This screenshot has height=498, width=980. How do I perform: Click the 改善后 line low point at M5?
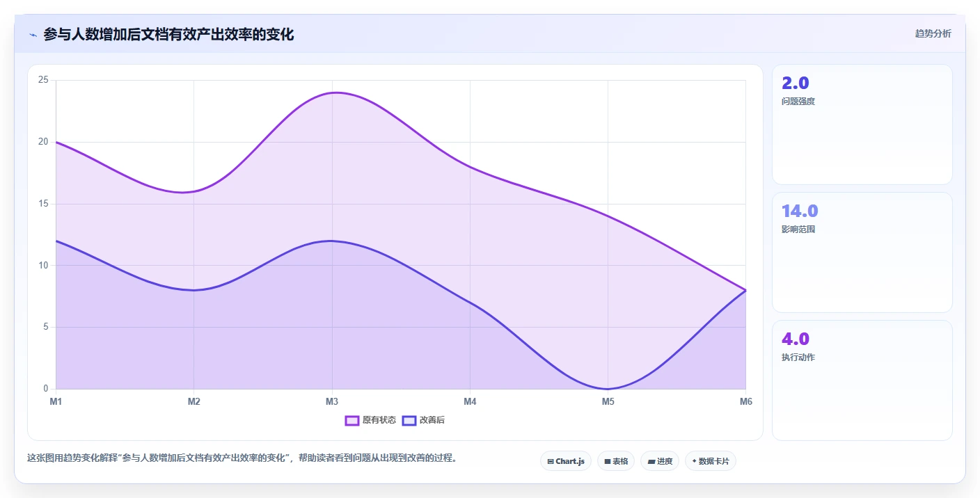tap(608, 389)
